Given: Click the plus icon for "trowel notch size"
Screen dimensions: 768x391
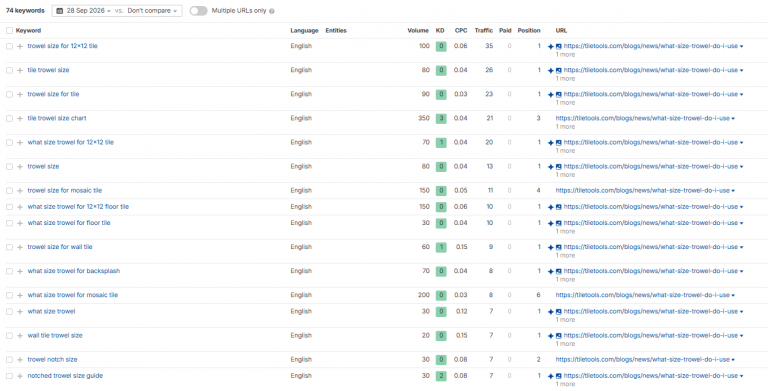Looking at the screenshot, I should 20,360.
